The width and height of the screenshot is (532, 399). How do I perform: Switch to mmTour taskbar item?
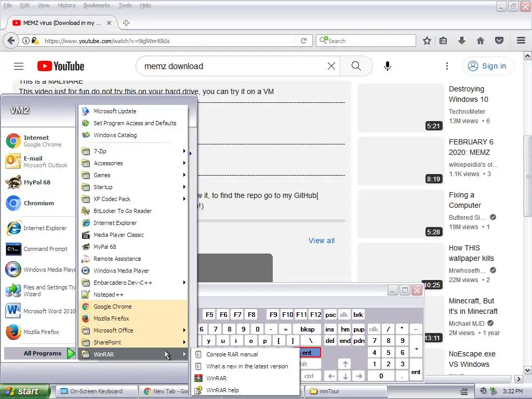point(346,391)
